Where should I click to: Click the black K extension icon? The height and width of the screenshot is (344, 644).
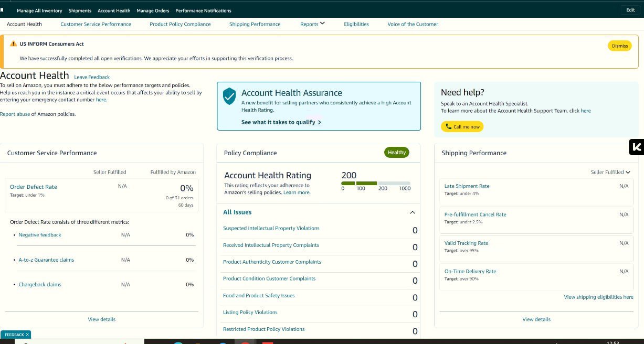636,147
